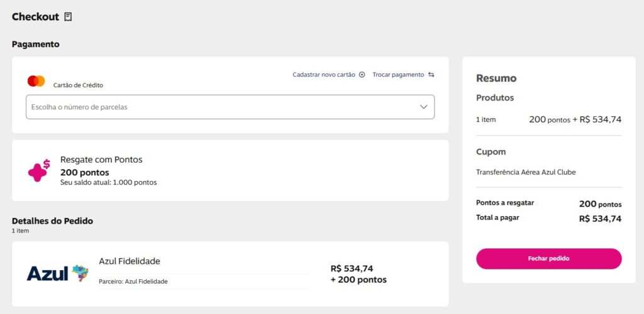This screenshot has height=314, width=644.
Task: Click the Azul airline logo
Action: 57,273
